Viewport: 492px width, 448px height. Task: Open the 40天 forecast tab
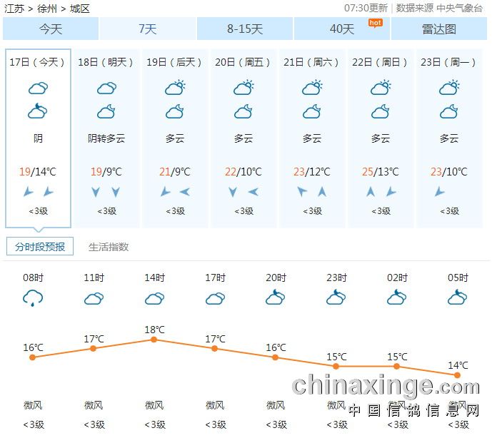coord(342,29)
